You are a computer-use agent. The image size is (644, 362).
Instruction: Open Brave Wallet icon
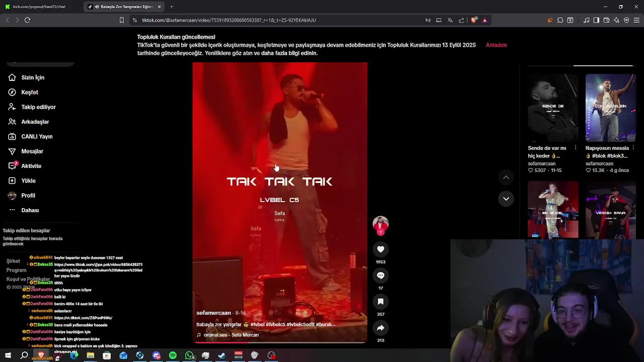606,20
